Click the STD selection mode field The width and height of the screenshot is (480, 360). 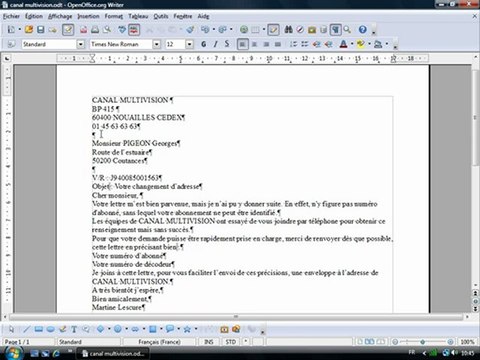tap(231, 342)
